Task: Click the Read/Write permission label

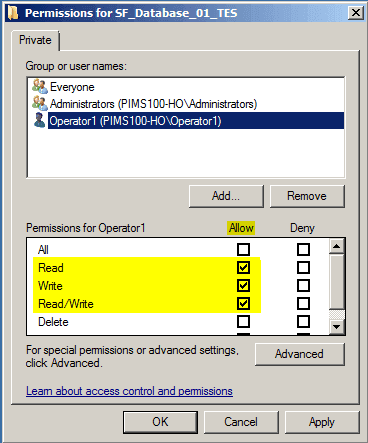Action: 66,304
